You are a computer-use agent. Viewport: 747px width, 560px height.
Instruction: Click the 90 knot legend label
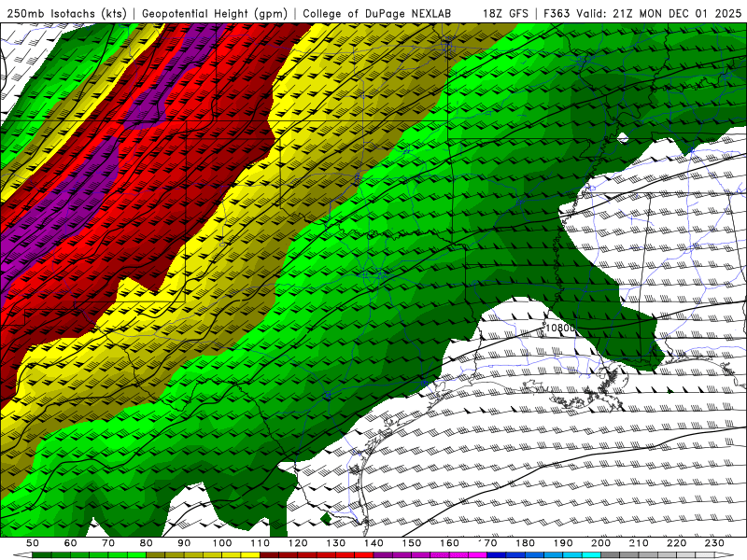tap(184, 543)
